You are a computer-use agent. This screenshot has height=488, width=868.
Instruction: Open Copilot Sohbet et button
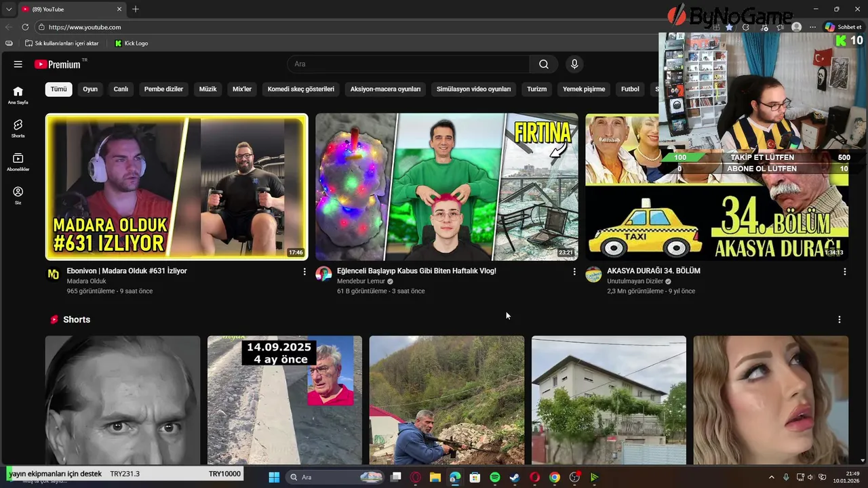point(843,27)
